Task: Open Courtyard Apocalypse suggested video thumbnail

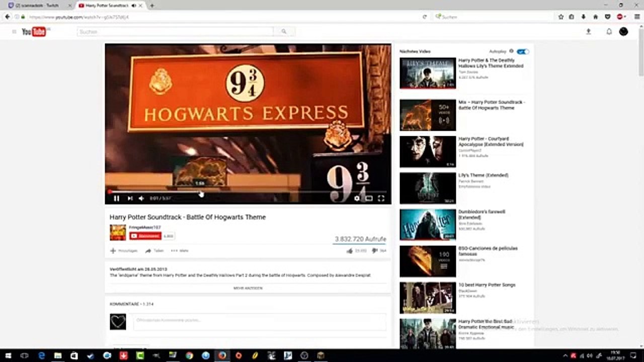Action: point(428,152)
